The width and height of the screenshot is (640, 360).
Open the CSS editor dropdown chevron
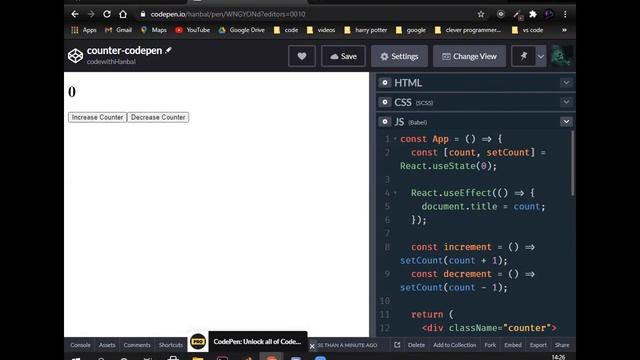566,102
